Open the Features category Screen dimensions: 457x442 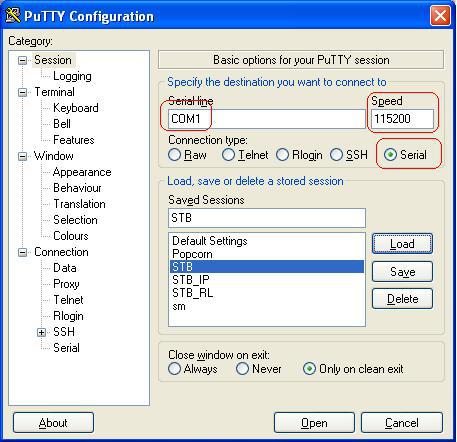(x=74, y=140)
